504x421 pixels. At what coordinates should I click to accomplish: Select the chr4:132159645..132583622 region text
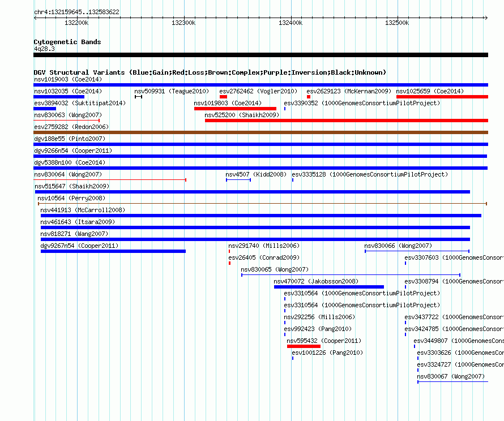76,12
